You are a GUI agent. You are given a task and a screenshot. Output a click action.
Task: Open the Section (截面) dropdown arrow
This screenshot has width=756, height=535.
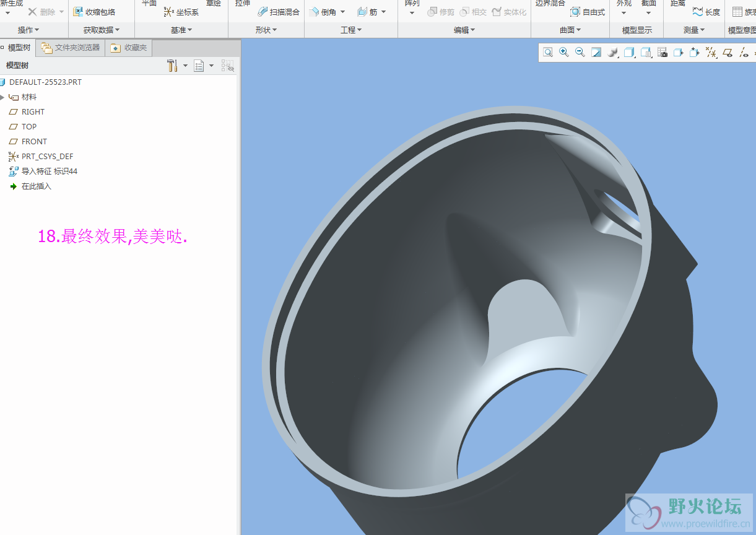point(648,12)
